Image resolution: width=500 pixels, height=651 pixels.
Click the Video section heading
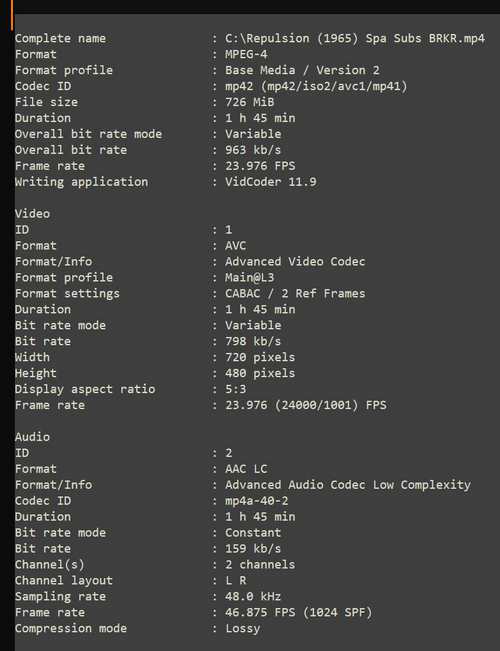pyautogui.click(x=32, y=214)
